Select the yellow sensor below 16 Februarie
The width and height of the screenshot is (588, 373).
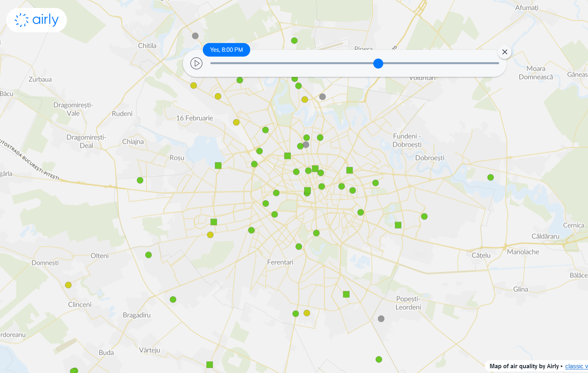(x=236, y=122)
